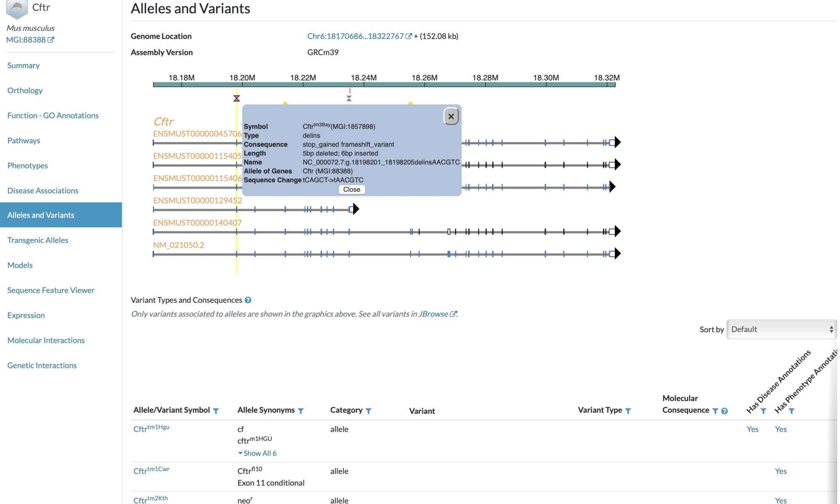Filter by Allele/Variant Symbol column
Viewport: 840px width, 504px height.
tap(216, 411)
